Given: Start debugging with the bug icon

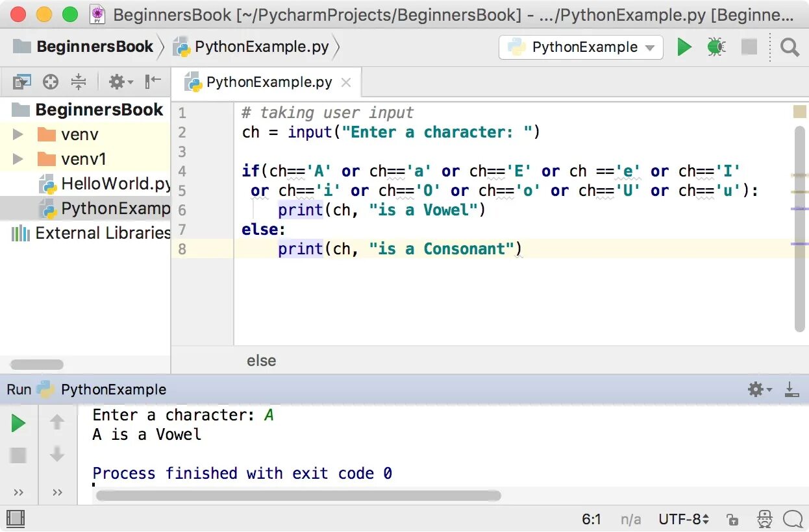Looking at the screenshot, I should tap(716, 47).
